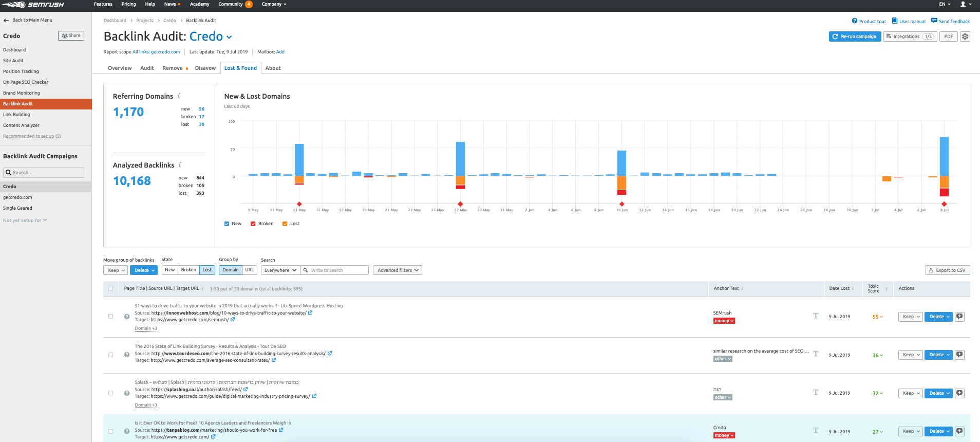Check the tourdeseo row checkbox
The width and height of the screenshot is (980, 442).
(x=110, y=355)
